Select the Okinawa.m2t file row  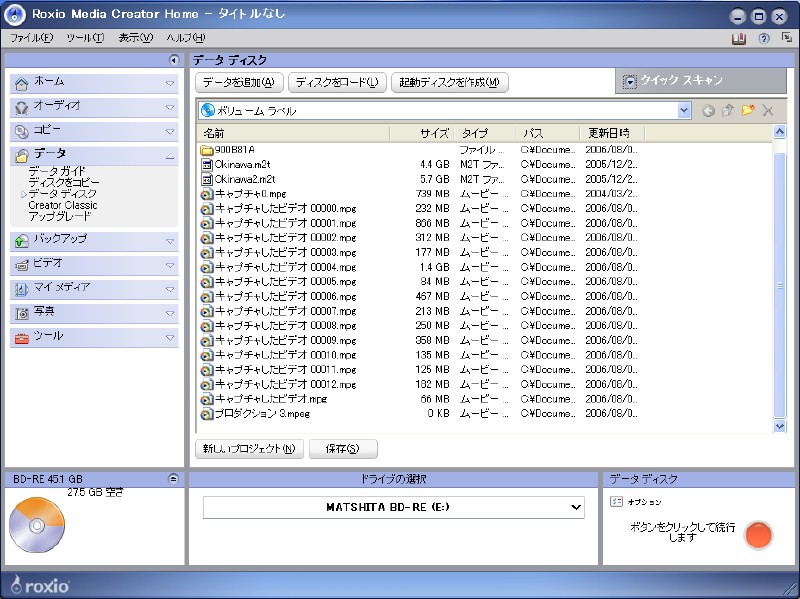coord(242,164)
